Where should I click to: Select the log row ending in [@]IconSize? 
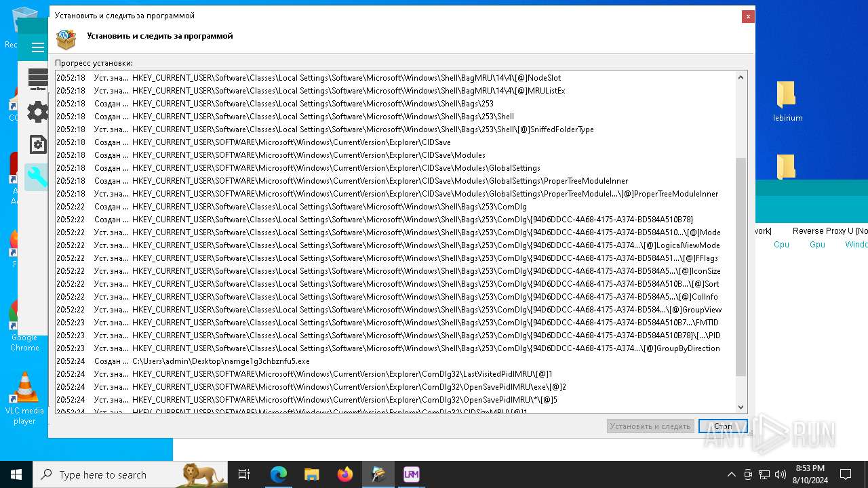coord(395,271)
